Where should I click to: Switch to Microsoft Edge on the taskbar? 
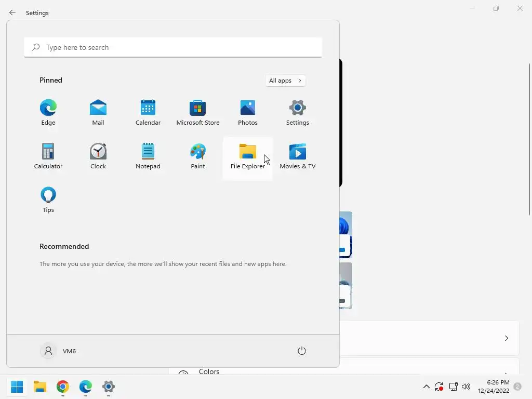[x=86, y=387]
